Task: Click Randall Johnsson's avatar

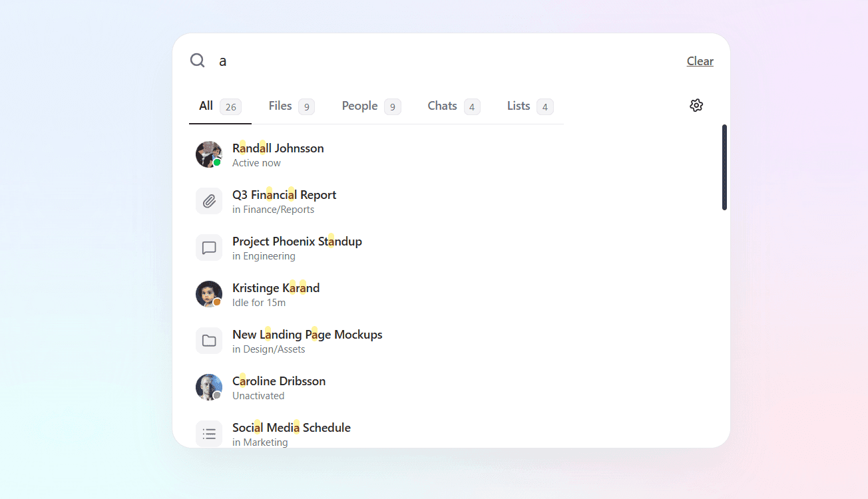Action: 209,154
